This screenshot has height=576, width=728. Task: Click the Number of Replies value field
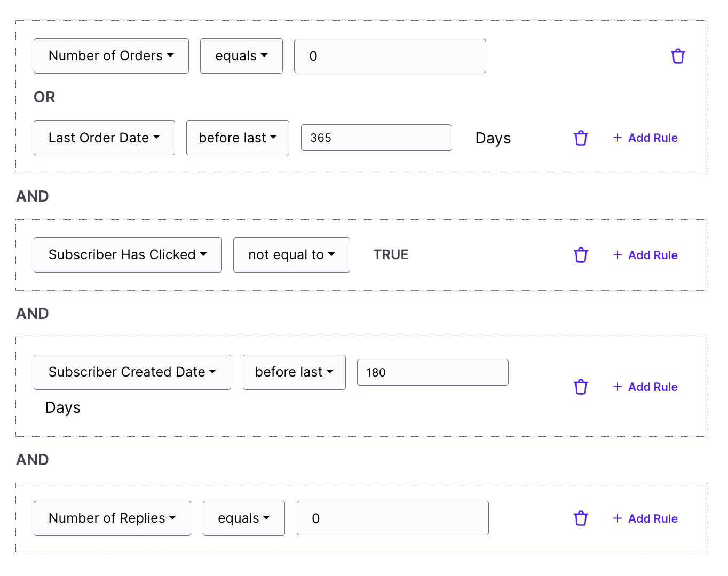coord(392,518)
